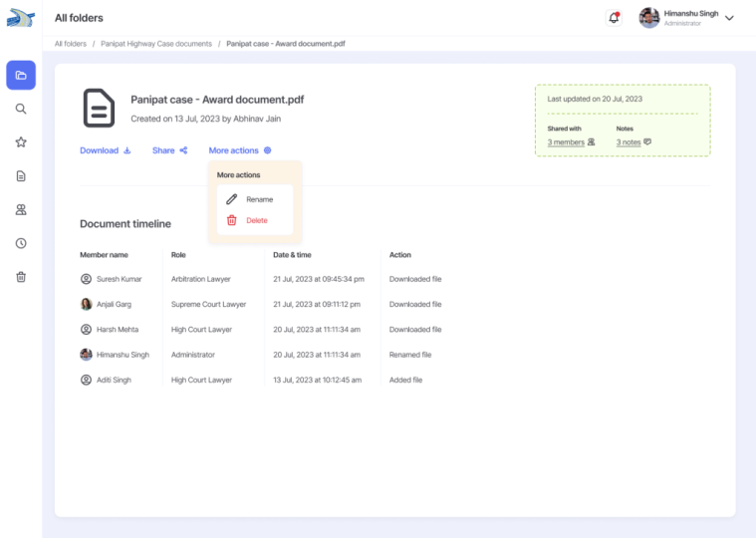Go to All folders breadcrumb

coord(70,44)
